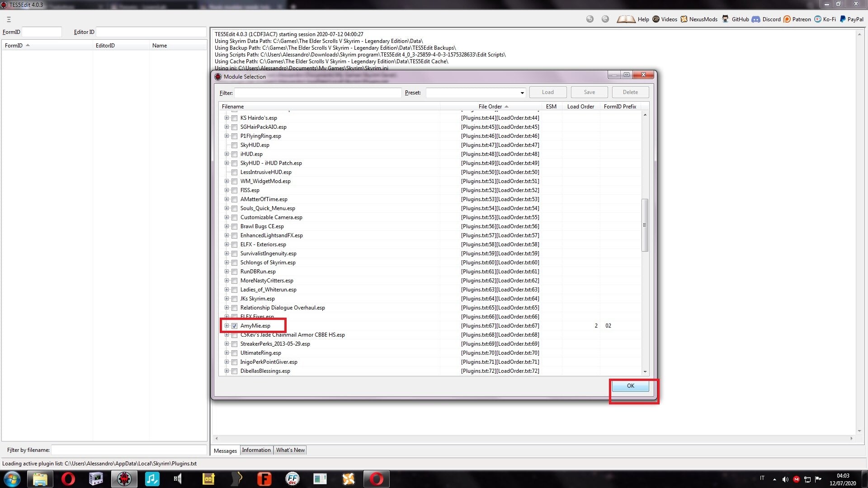Focus the Editor ID search field

(x=151, y=32)
